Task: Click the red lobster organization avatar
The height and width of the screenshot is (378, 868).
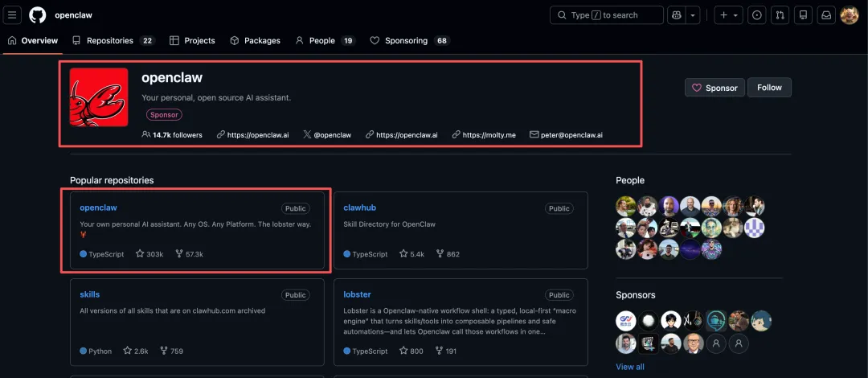Action: pos(99,97)
